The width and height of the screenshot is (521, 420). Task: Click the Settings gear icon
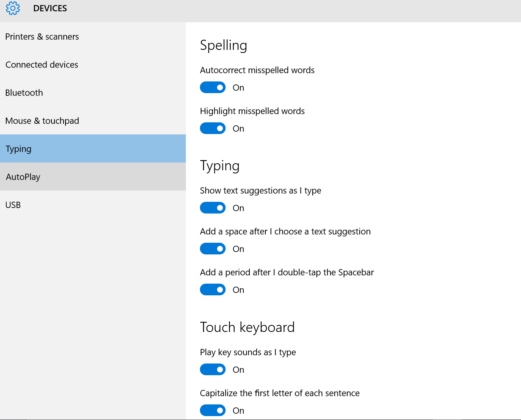[13, 8]
